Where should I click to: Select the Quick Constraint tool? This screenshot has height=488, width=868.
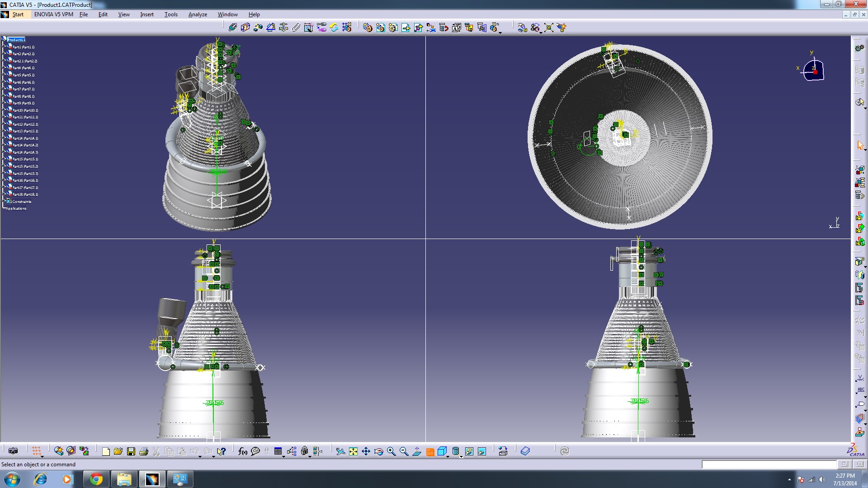309,28
